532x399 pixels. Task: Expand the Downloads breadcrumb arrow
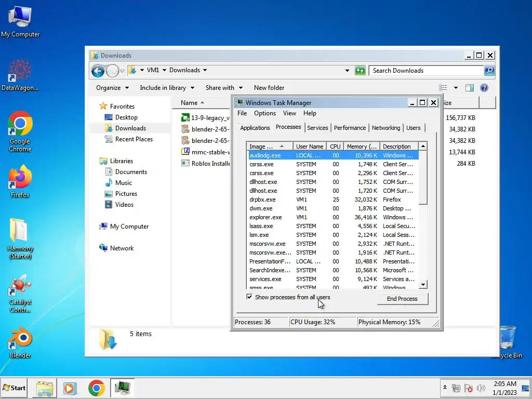[x=205, y=70]
